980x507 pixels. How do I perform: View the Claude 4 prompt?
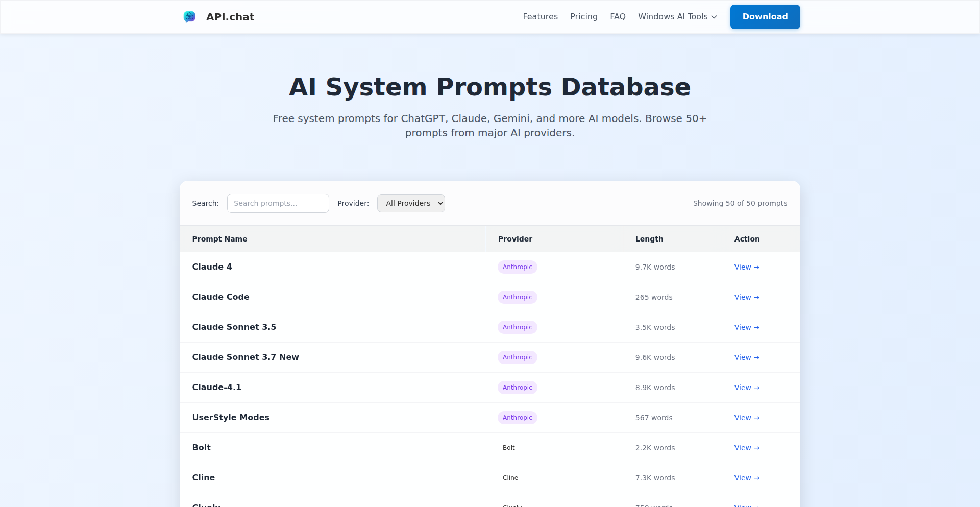pyautogui.click(x=746, y=267)
